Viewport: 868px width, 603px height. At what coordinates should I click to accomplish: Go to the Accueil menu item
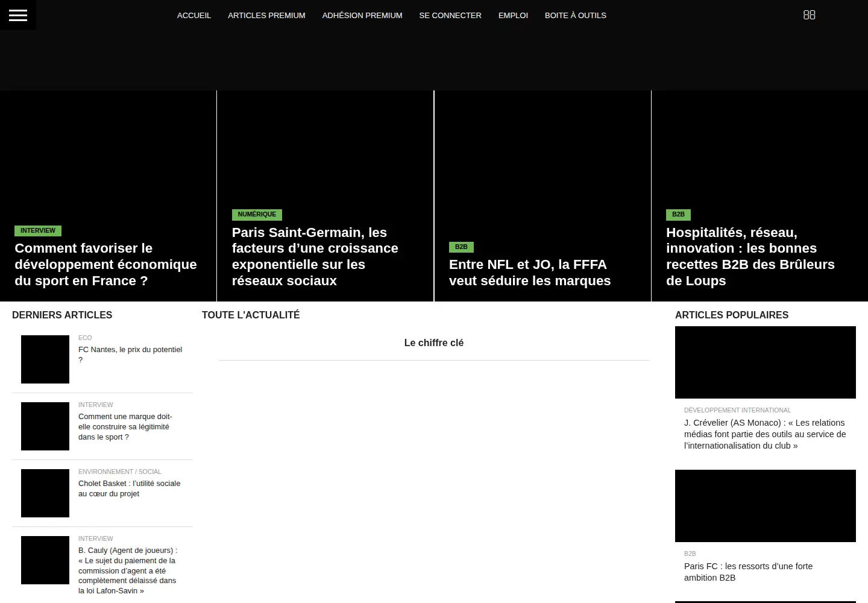coord(194,16)
